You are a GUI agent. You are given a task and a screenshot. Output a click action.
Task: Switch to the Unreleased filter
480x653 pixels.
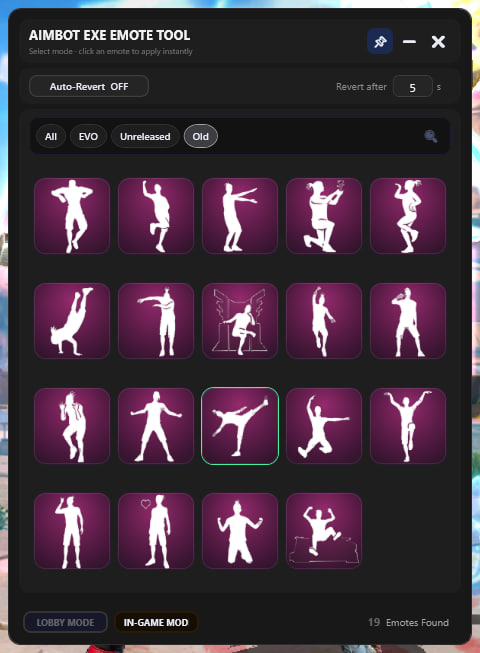(145, 136)
